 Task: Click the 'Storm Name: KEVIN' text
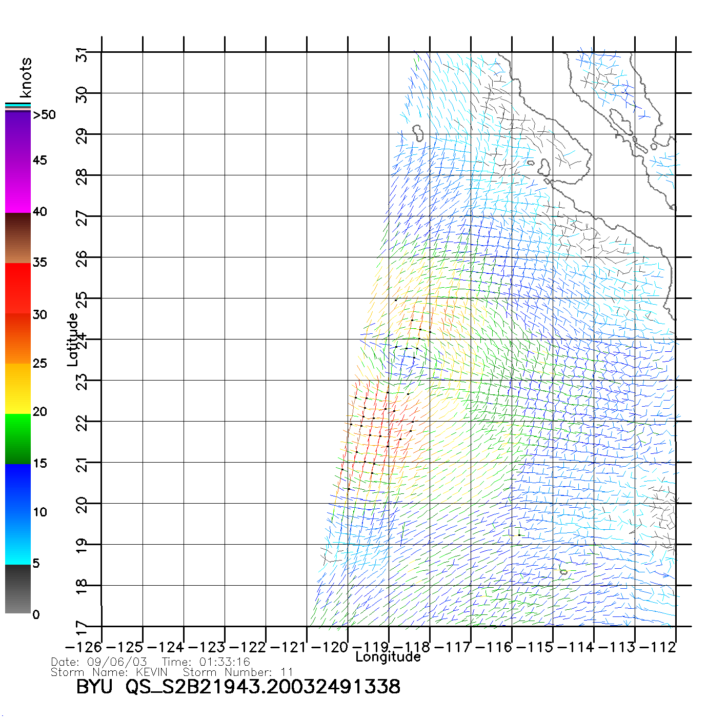coord(109,672)
